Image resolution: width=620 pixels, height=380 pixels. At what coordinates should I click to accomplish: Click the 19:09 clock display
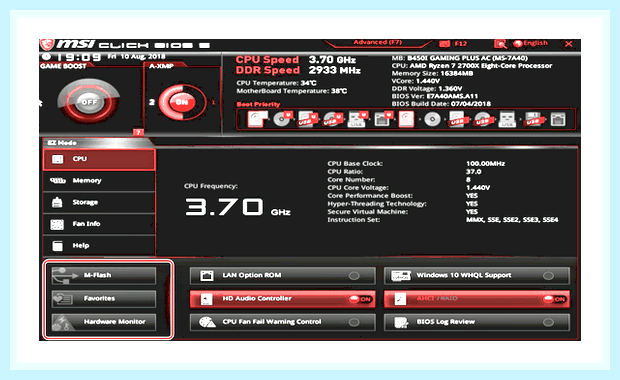tap(79, 58)
